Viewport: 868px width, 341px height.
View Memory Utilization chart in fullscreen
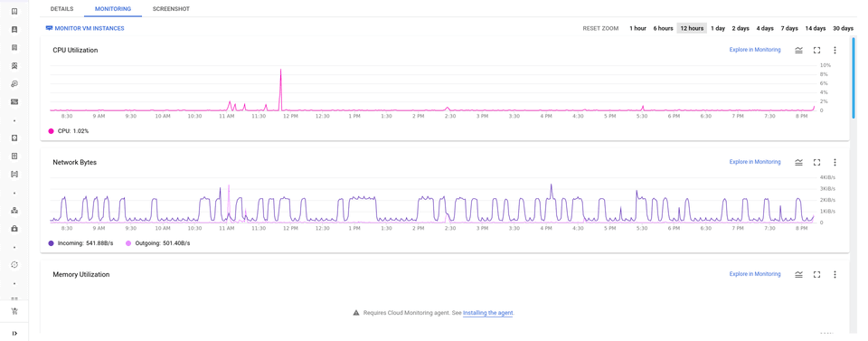(816, 275)
